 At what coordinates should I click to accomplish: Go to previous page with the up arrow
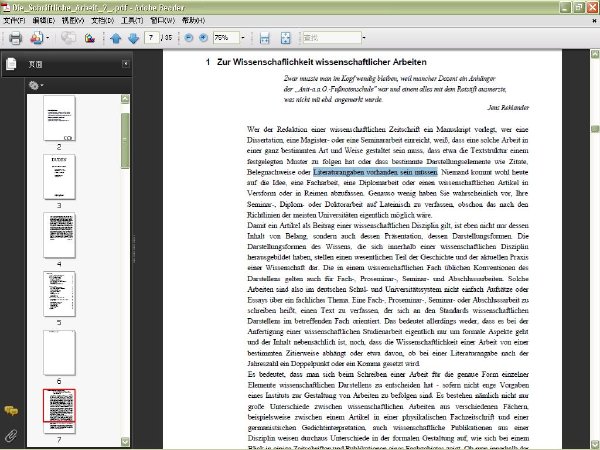click(116, 38)
